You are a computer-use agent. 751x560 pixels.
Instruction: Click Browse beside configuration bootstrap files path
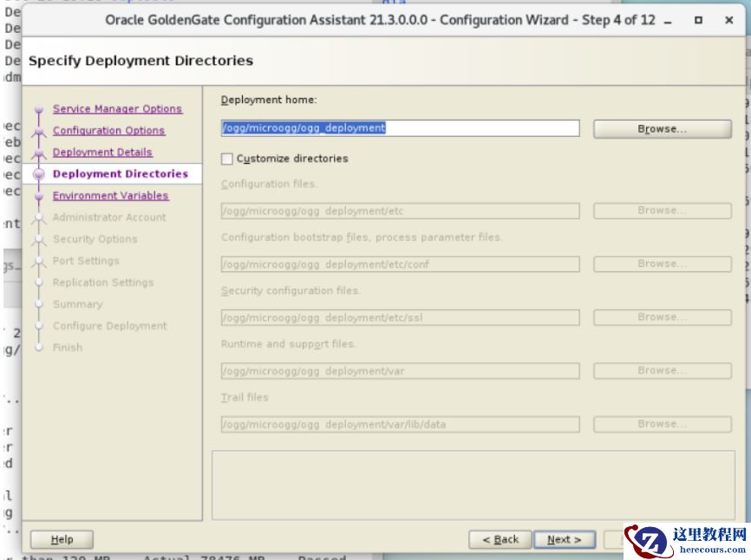(663, 264)
